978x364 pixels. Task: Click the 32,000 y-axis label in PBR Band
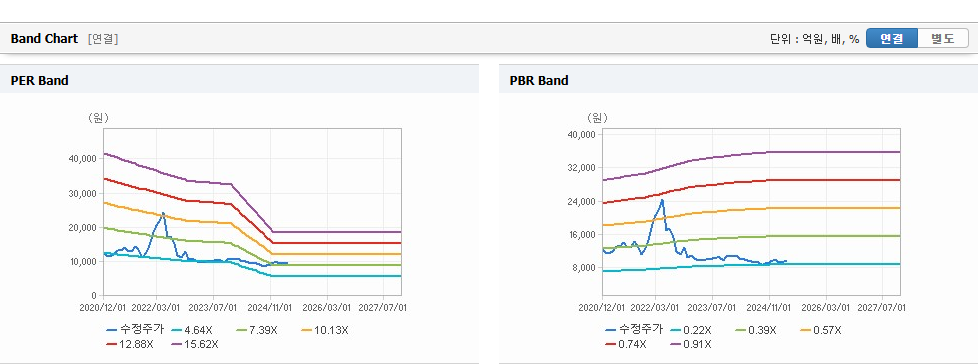pos(581,168)
